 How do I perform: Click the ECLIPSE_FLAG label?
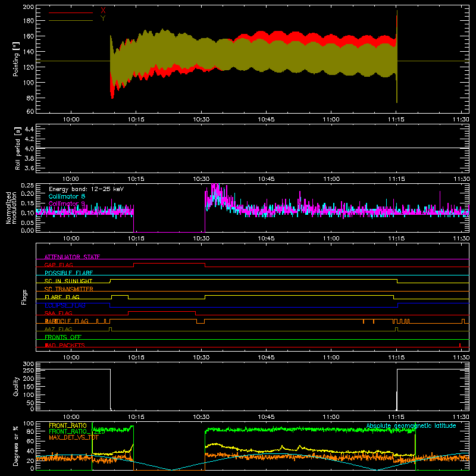65,305
